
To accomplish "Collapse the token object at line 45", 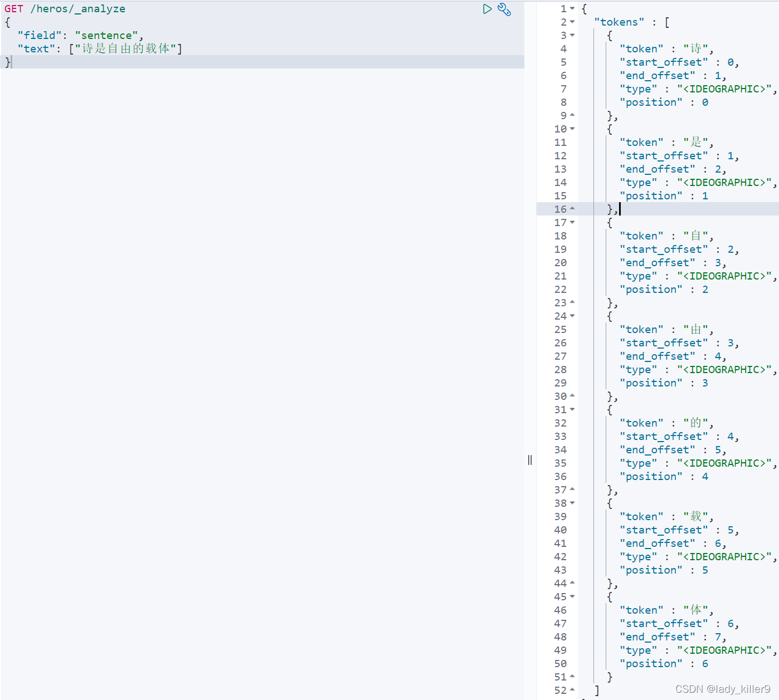I will [572, 596].
